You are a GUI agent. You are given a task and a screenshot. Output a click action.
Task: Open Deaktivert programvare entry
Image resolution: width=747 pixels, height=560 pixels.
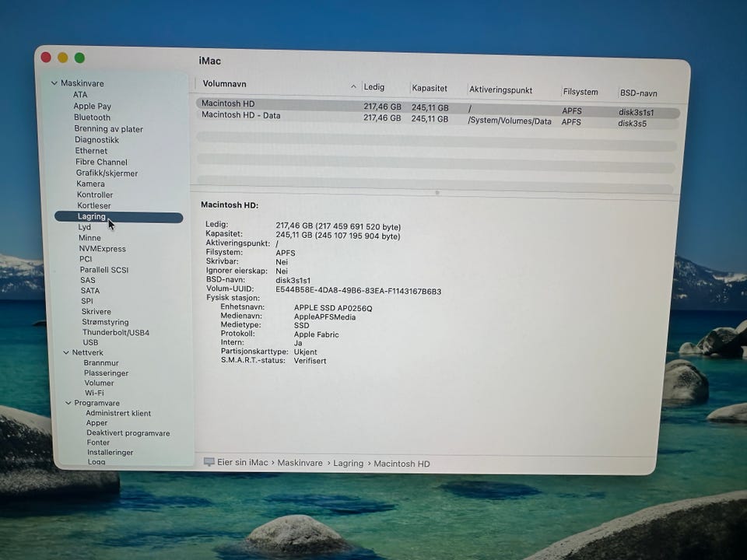point(128,433)
